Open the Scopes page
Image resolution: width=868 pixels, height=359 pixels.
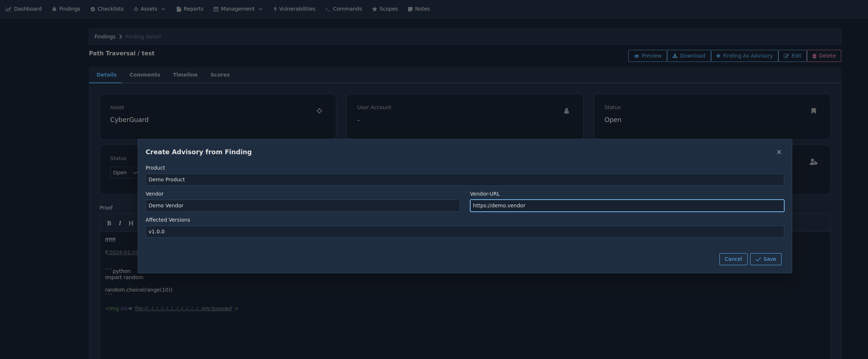(385, 9)
